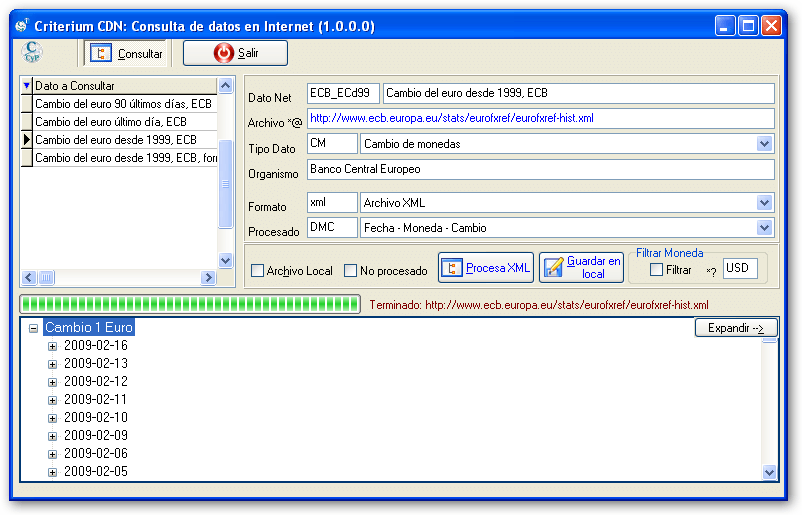Select the 2009-02-13 date label
Viewport: 802px width, 515px height.
pos(96,364)
